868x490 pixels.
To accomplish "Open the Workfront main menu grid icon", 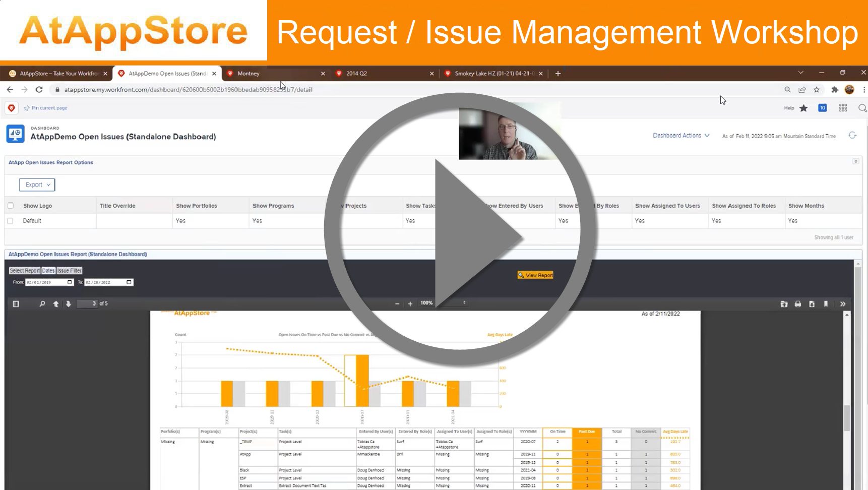I will (843, 108).
